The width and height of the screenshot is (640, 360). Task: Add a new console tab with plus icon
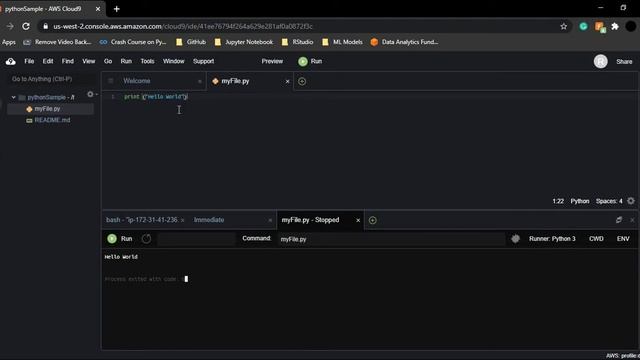373,220
